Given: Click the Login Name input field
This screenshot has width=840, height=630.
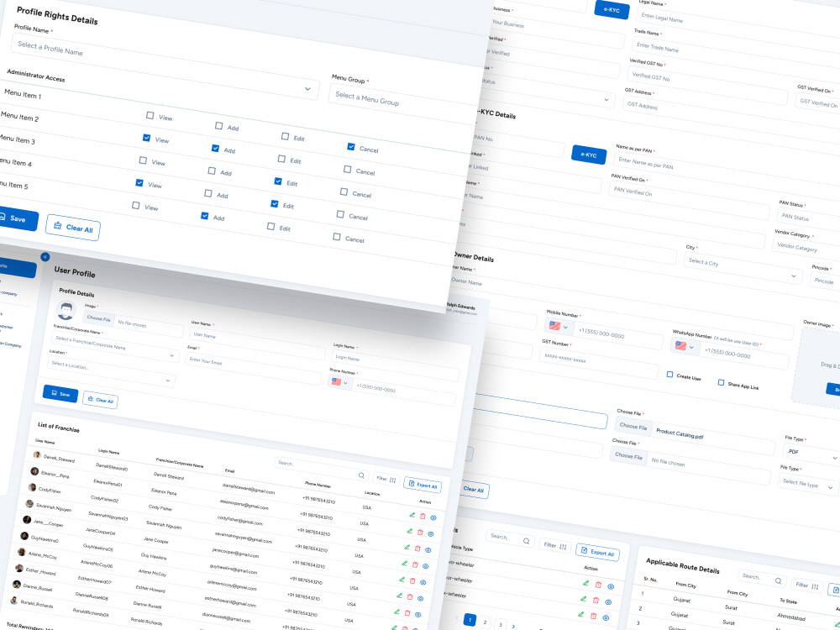Looking at the screenshot, I should (x=396, y=365).
